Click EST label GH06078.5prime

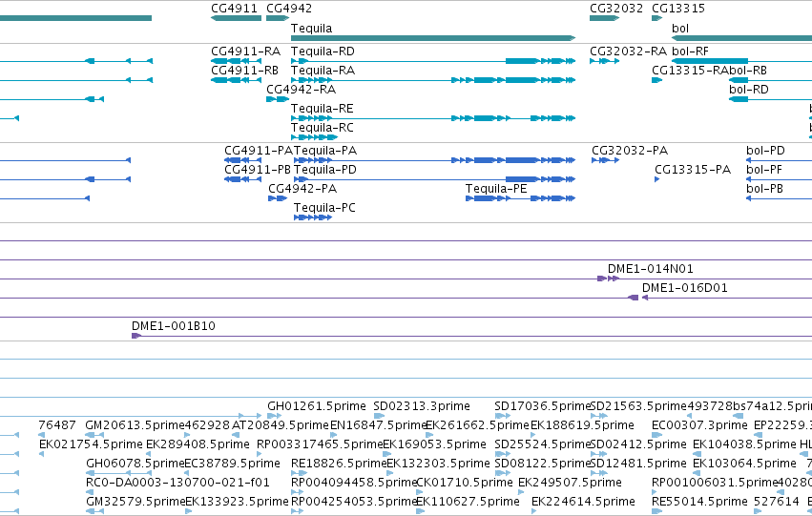(x=135, y=464)
